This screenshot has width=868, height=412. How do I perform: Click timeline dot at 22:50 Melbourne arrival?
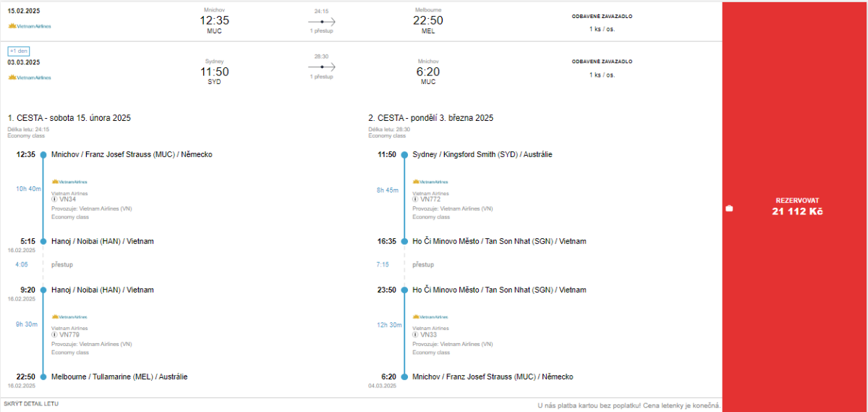pyautogui.click(x=43, y=377)
